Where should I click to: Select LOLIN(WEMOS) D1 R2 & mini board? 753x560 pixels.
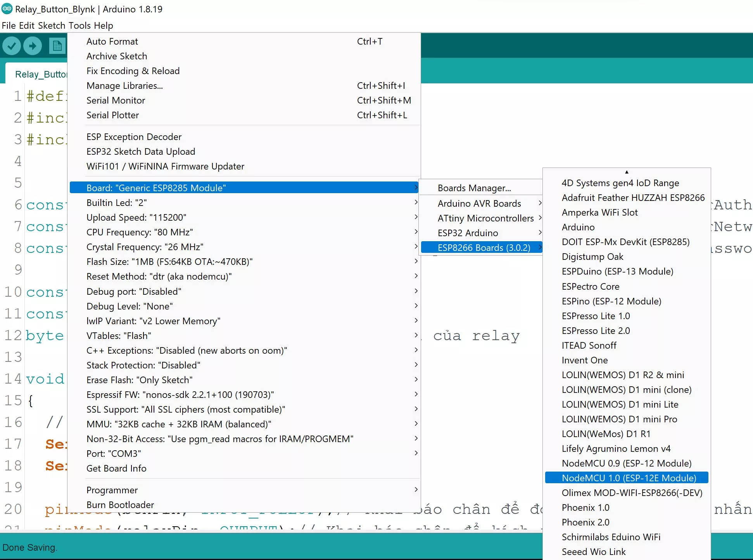pos(627,375)
